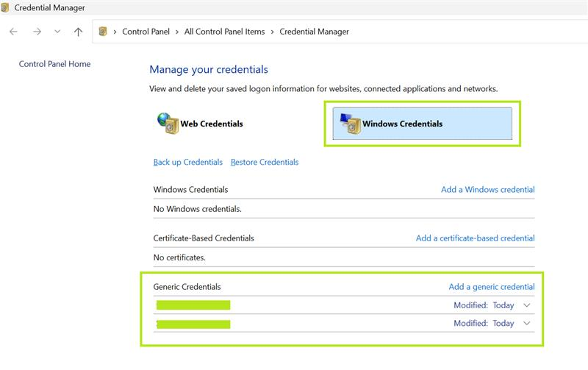Screen dimensions: 588x370
Task: Expand the first generic credential chevron
Action: coord(527,305)
